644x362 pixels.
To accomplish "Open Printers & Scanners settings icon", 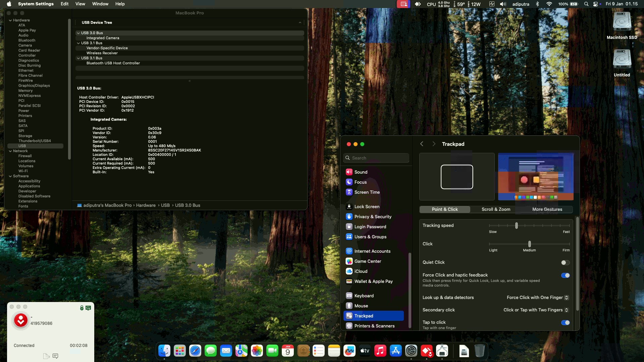I will tap(349, 326).
